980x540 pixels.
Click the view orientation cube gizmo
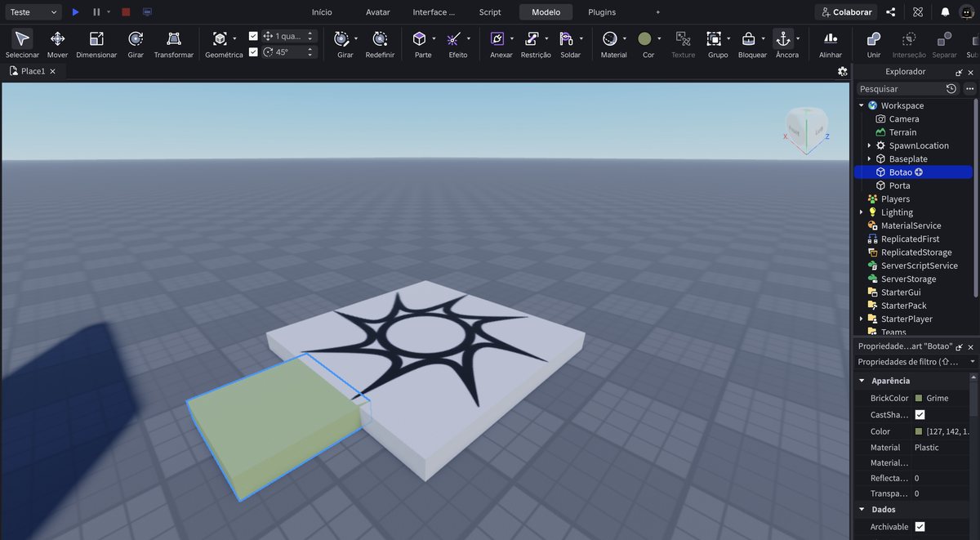(806, 128)
